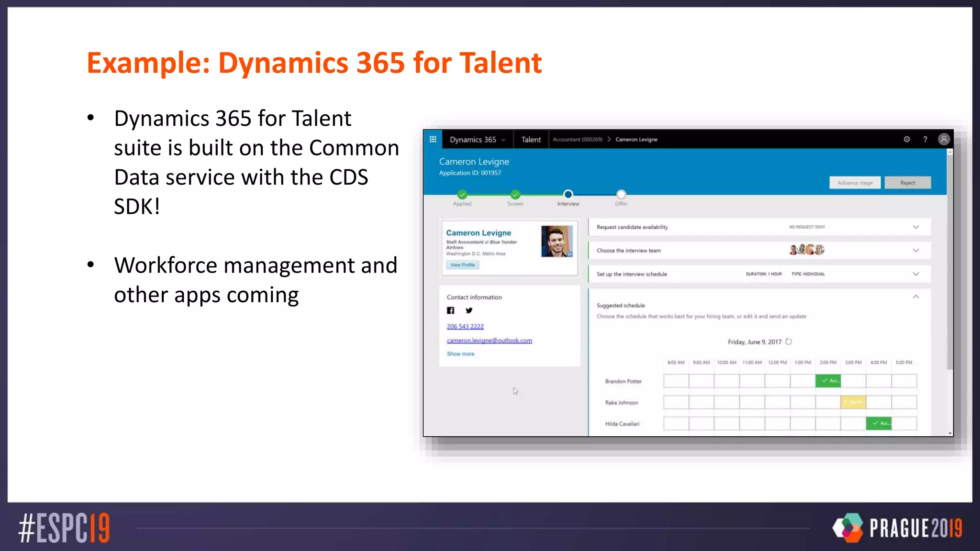Refresh the schedule for Friday, June 9
980x551 pixels.
pyautogui.click(x=789, y=342)
